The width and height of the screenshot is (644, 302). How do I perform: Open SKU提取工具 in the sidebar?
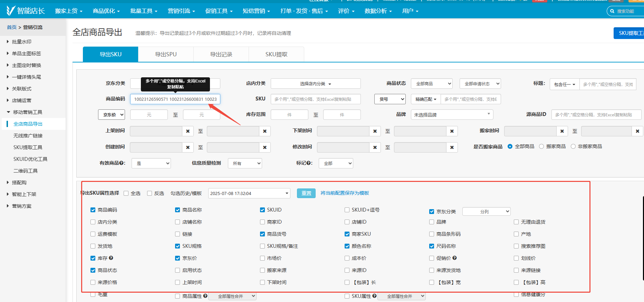28,147
